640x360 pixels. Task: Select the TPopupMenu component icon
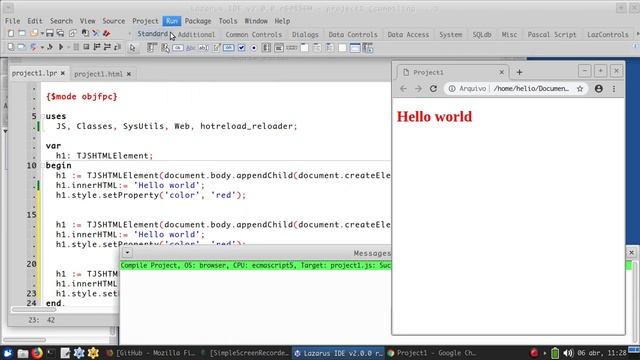coord(165,48)
